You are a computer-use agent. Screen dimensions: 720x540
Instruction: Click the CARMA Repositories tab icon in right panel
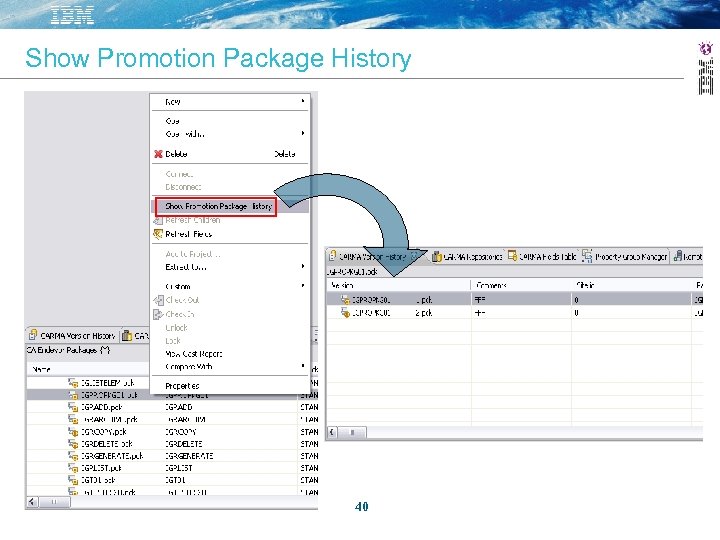[x=437, y=256]
